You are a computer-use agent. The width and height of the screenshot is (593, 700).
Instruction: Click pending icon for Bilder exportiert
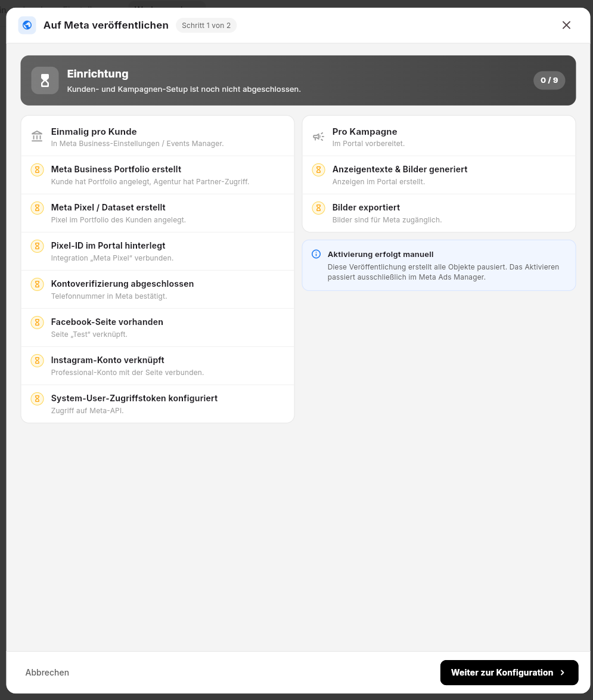coord(318,208)
